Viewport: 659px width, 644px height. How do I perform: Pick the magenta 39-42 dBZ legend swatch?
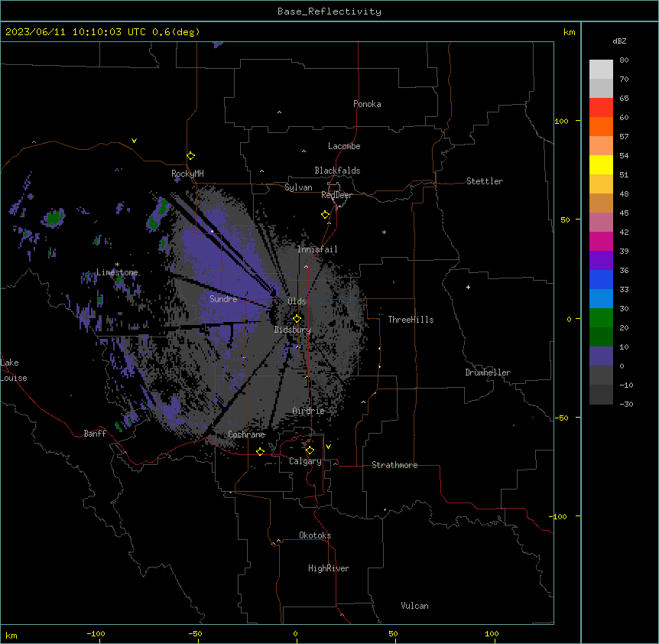(x=601, y=241)
